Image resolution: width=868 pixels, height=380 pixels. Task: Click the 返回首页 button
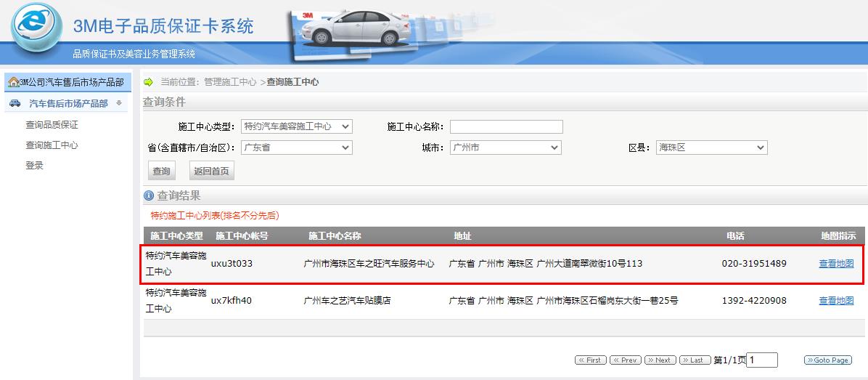click(211, 171)
